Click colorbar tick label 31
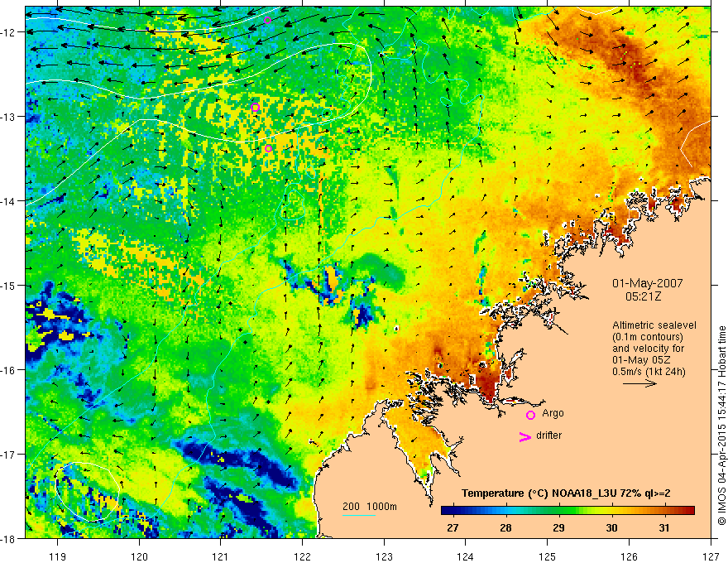The image size is (728, 563). tap(664, 528)
